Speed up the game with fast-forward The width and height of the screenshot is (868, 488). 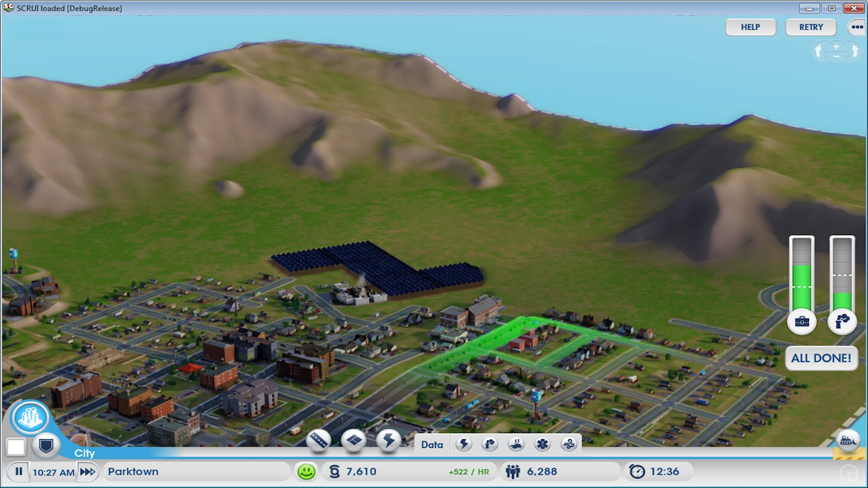pyautogui.click(x=87, y=472)
